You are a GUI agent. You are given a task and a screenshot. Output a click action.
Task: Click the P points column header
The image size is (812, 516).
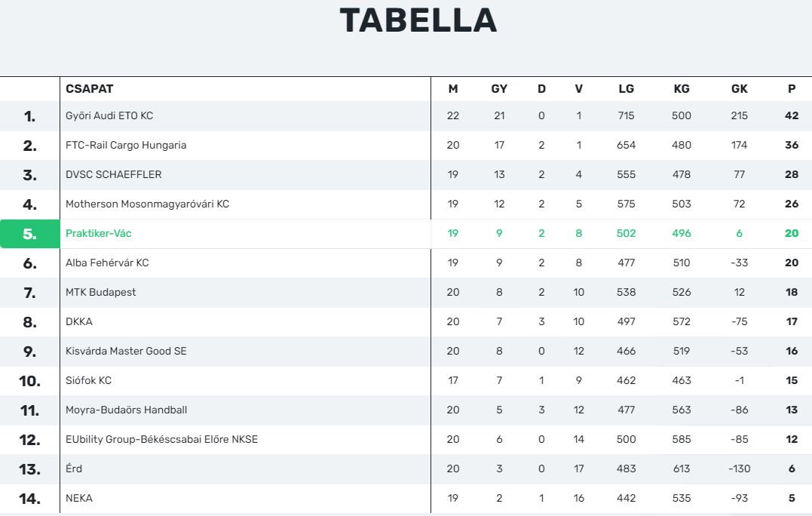[x=792, y=88]
